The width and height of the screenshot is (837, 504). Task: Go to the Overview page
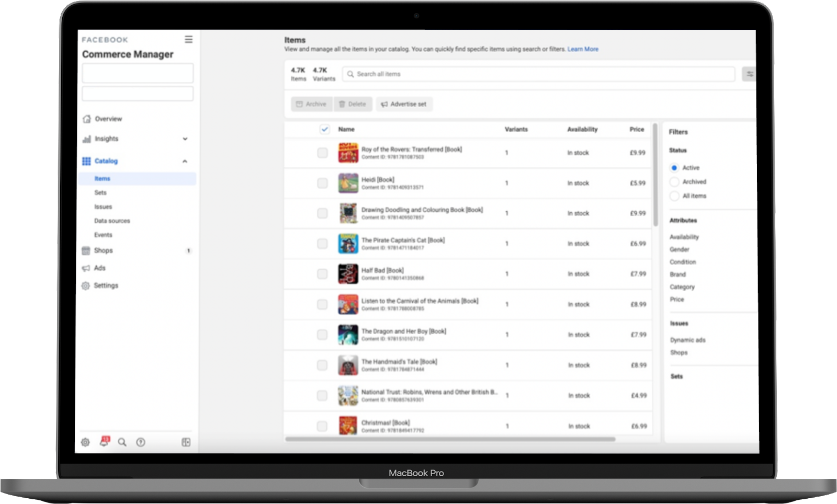coord(108,119)
